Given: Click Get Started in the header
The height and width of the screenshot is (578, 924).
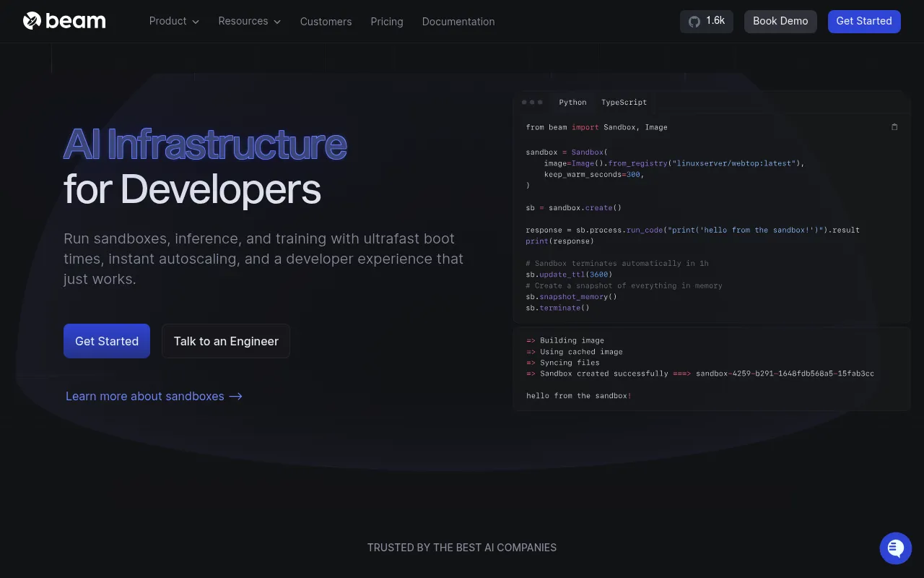Looking at the screenshot, I should tap(864, 21).
